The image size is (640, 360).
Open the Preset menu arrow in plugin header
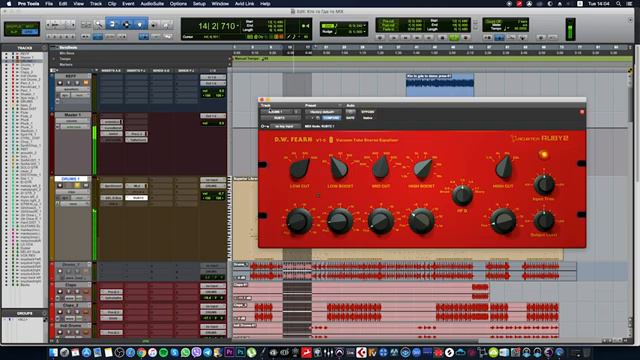pos(340,105)
